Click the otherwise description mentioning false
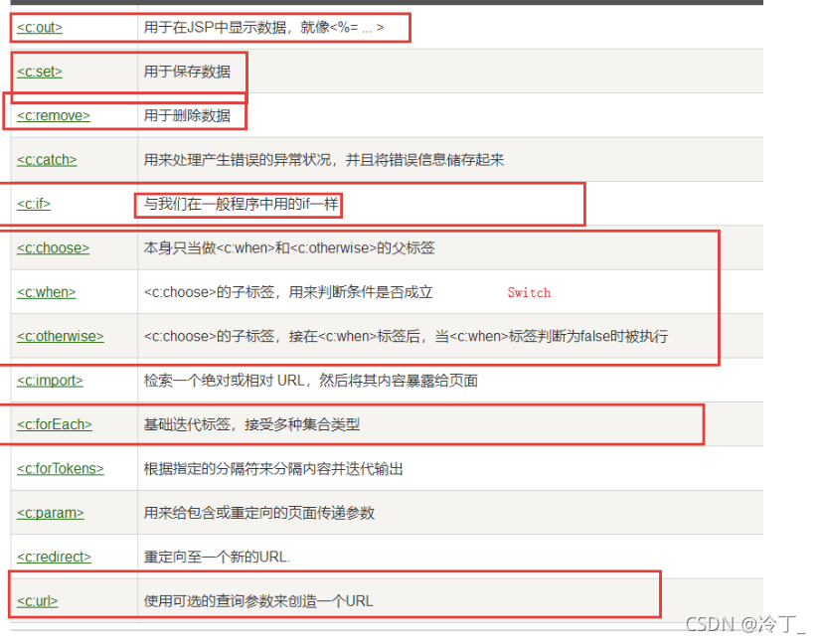This screenshot has width=821, height=644. [406, 336]
